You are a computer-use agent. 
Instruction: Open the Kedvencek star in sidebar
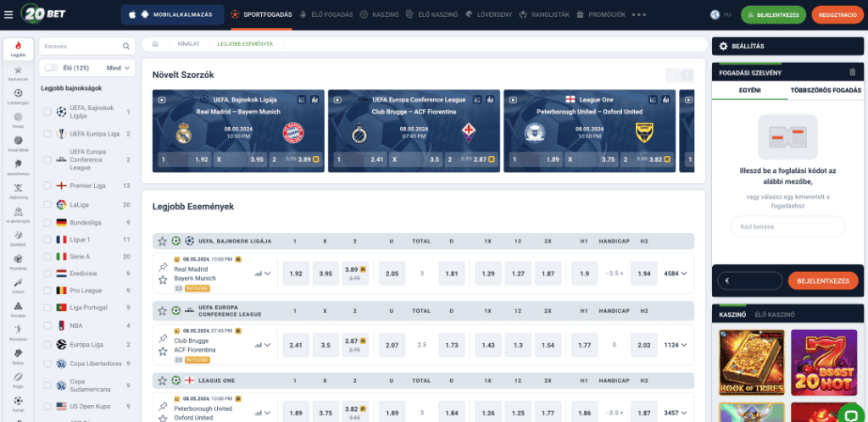pos(18,70)
